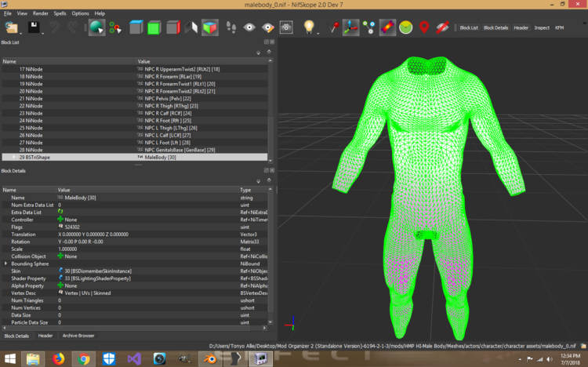
Task: Switch to Side view red cube
Action: coord(173,27)
